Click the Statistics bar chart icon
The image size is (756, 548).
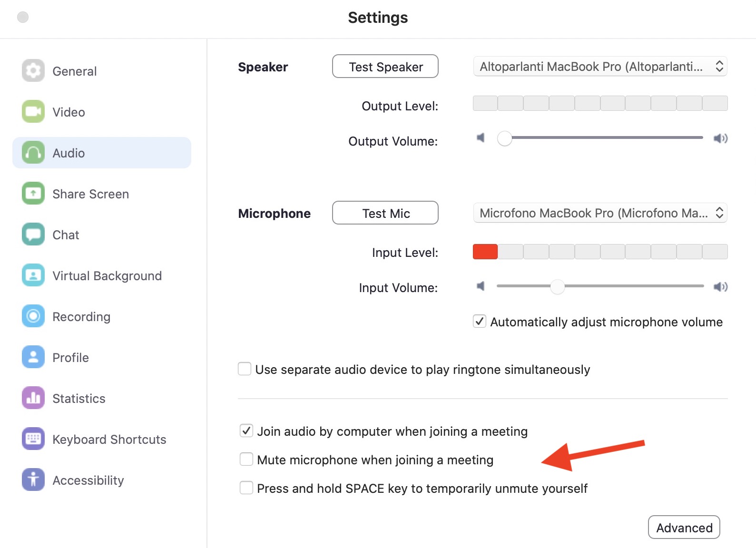point(33,398)
